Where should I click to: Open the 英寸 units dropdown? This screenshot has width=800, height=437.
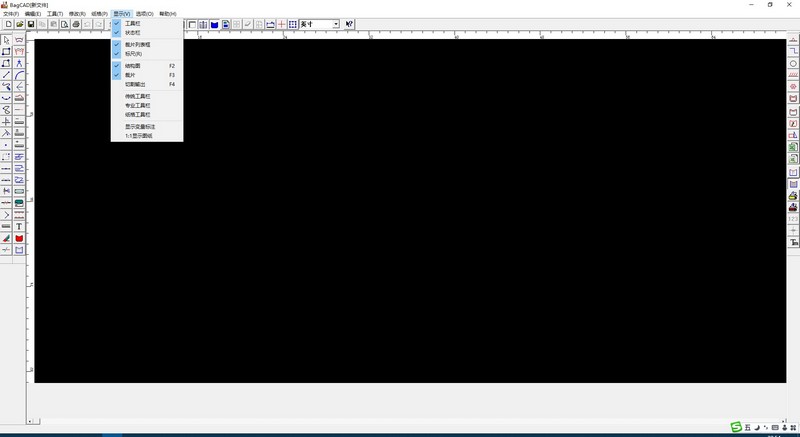(x=335, y=24)
